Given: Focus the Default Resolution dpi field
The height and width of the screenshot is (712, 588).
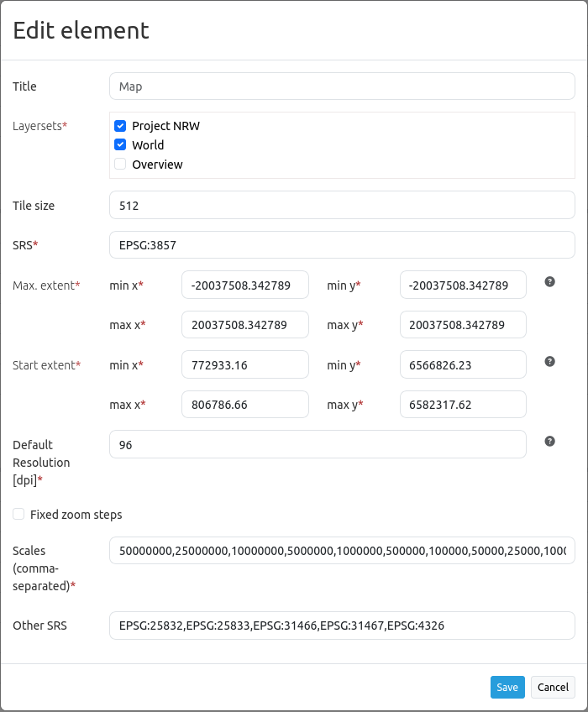Looking at the screenshot, I should point(318,444).
